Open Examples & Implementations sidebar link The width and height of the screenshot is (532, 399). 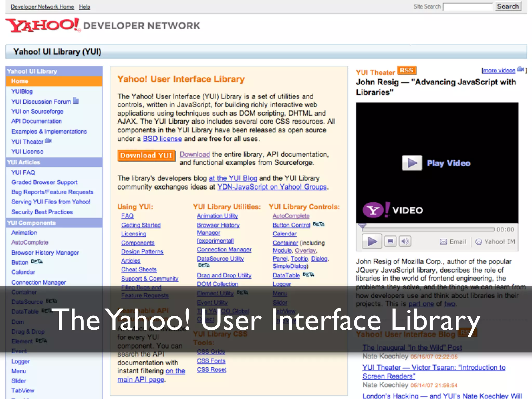tap(49, 131)
